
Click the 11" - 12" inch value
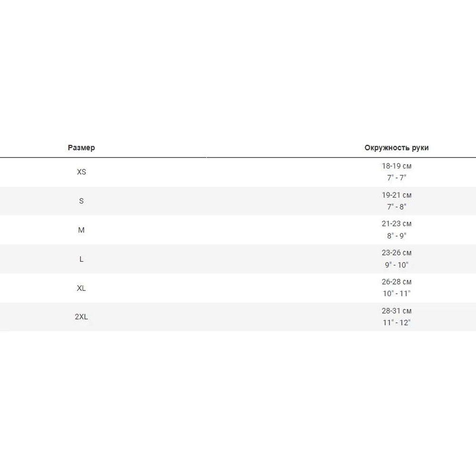point(397,323)
